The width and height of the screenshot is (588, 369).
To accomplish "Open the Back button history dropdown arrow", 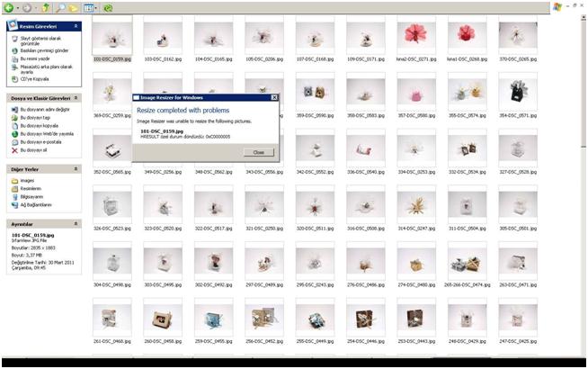I will pyautogui.click(x=17, y=7).
